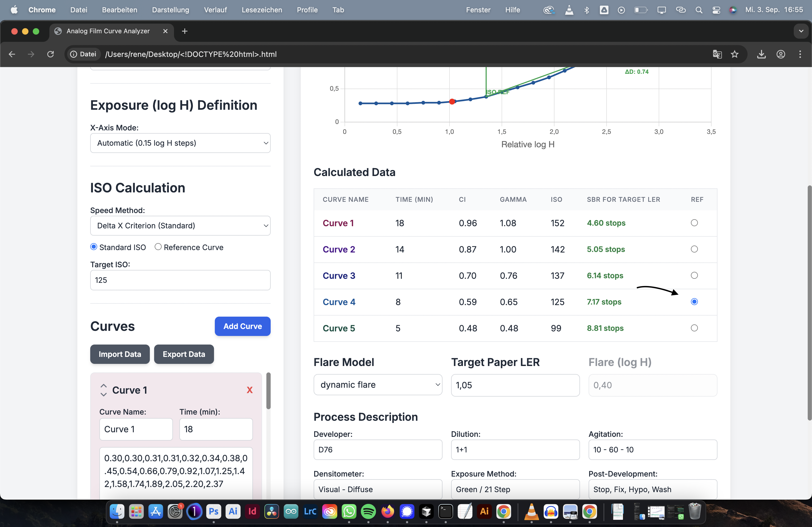Screen dimensions: 812x527
Task: Open Spotify from the dock
Action: coord(368,511)
